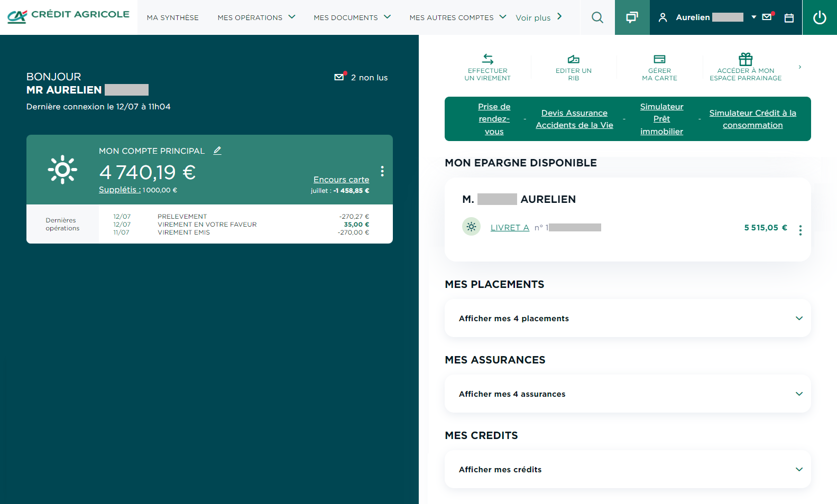Open the chat messaging icon

pyautogui.click(x=632, y=17)
